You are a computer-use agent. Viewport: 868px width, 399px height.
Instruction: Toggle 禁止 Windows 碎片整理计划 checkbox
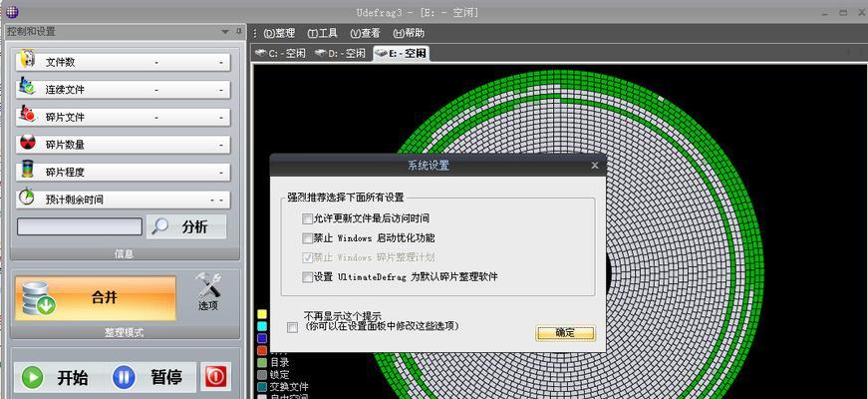point(307,257)
